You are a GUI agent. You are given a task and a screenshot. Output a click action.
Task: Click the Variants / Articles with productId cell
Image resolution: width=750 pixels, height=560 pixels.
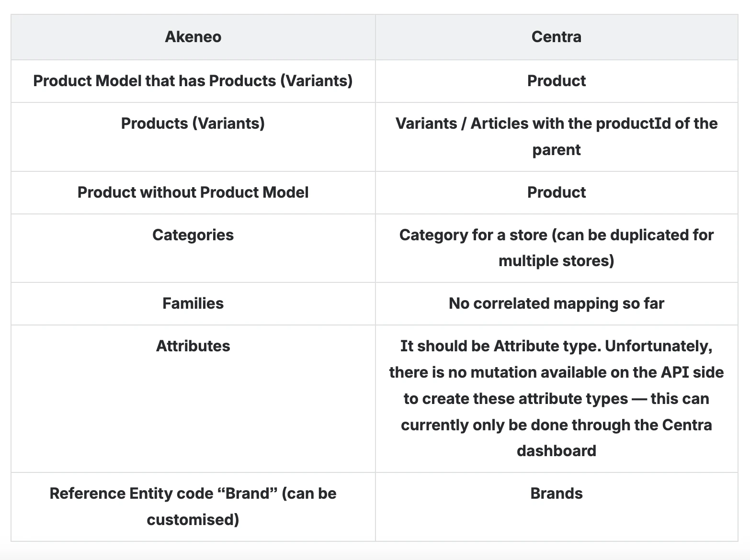point(557,137)
